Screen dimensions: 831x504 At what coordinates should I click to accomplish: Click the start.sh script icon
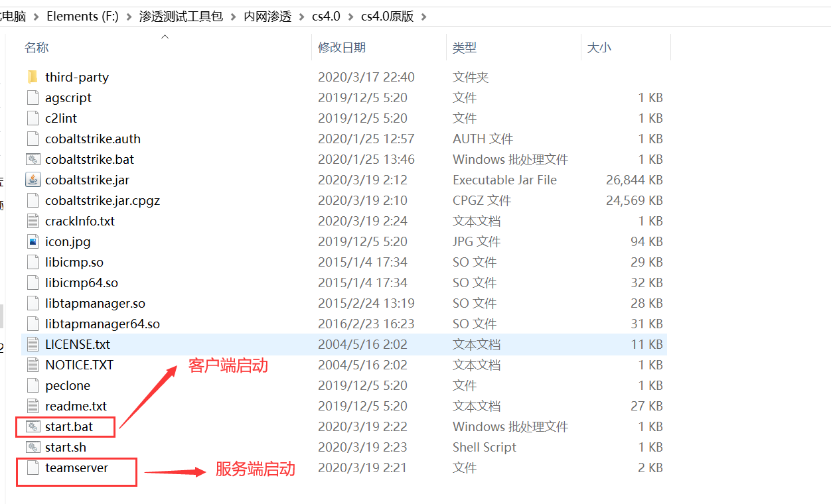[33, 447]
